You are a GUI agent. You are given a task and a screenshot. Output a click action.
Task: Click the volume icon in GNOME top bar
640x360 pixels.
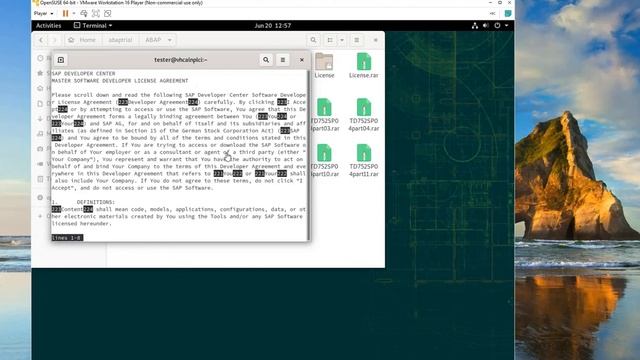point(486,25)
